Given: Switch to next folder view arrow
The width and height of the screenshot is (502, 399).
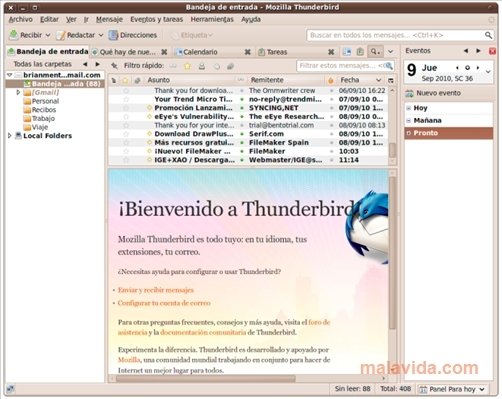Looking at the screenshot, I should click(97, 64).
